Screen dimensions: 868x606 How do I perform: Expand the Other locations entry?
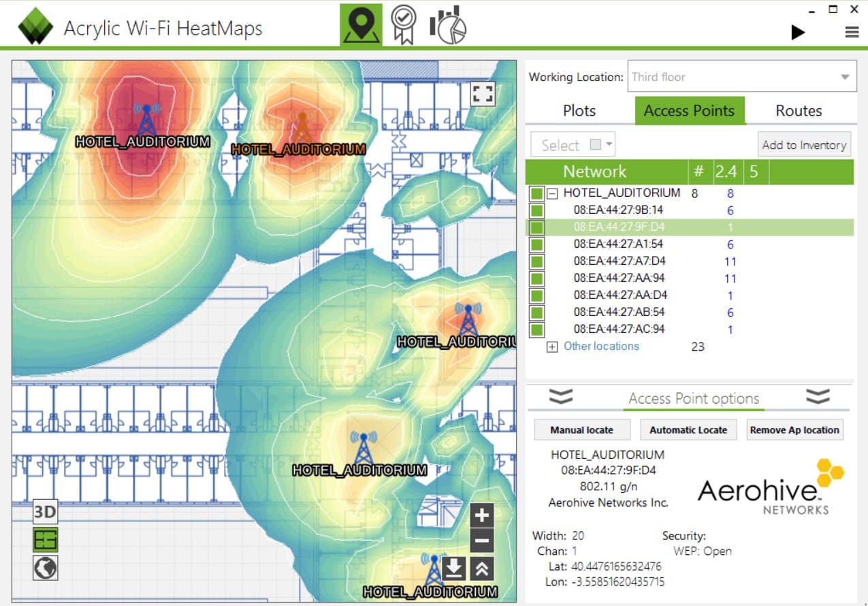551,347
